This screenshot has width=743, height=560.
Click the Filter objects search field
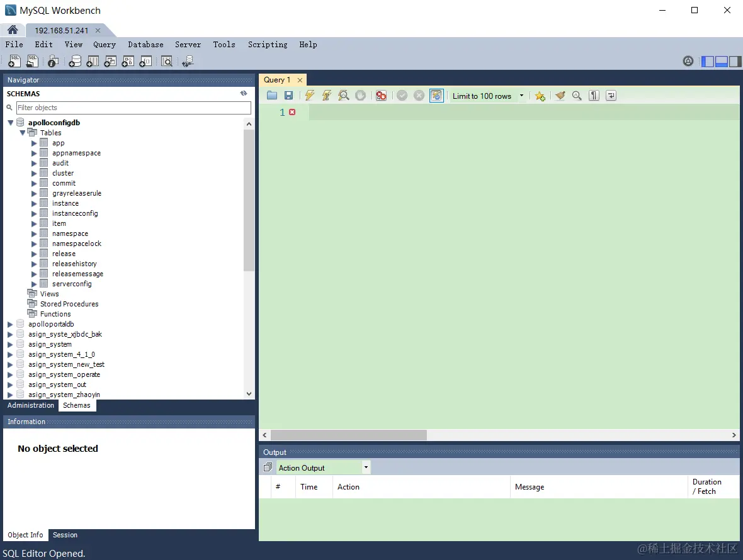[x=133, y=108]
